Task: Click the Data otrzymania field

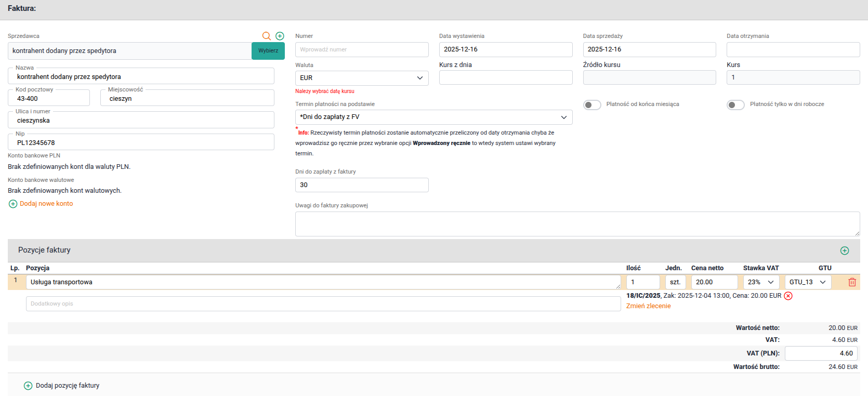Action: click(793, 49)
